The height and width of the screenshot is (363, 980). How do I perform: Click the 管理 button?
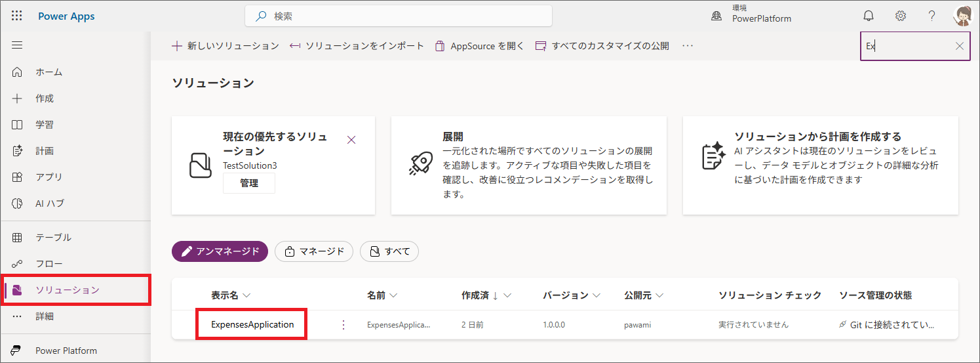click(x=249, y=184)
